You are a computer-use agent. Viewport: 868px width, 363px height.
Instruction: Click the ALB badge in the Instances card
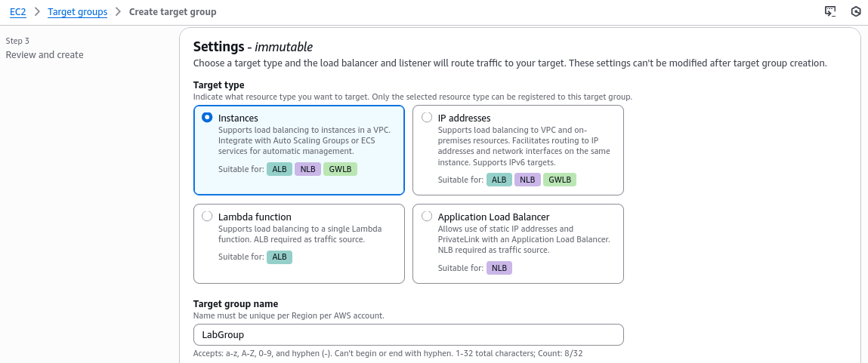[x=280, y=169]
